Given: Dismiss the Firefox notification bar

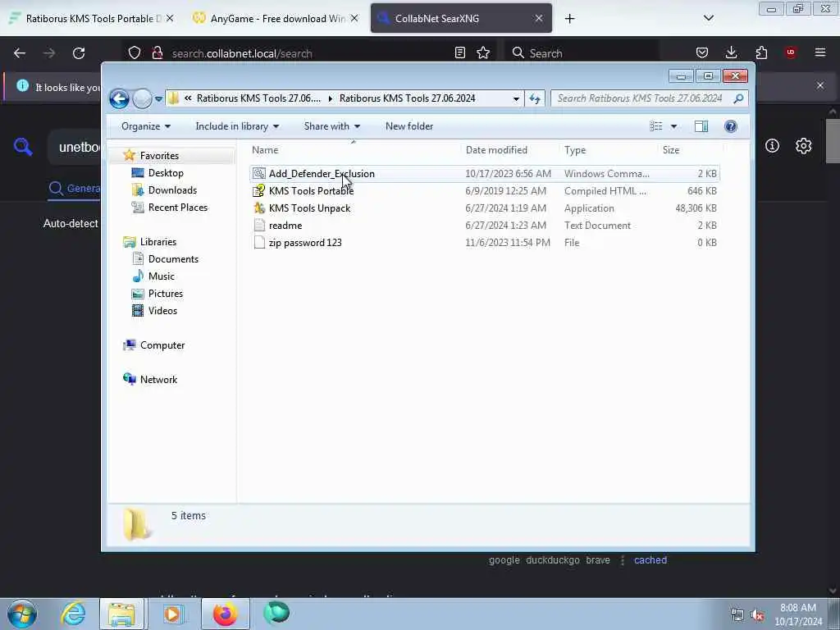Looking at the screenshot, I should click(820, 85).
